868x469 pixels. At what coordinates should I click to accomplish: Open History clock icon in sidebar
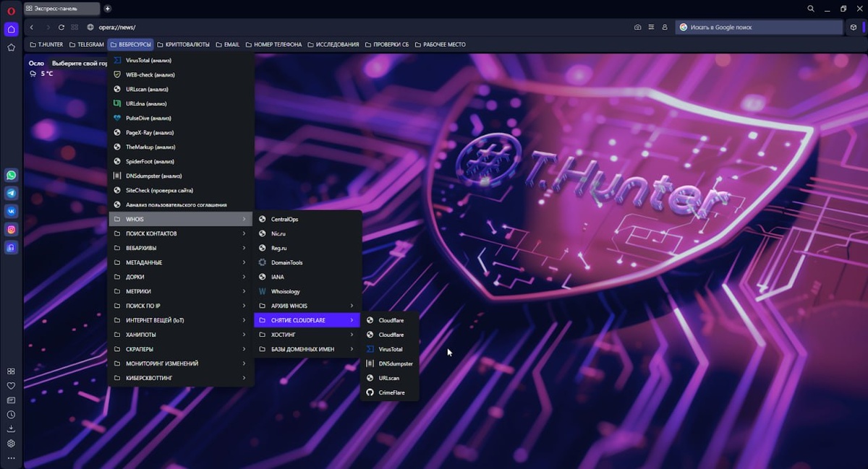pyautogui.click(x=11, y=414)
